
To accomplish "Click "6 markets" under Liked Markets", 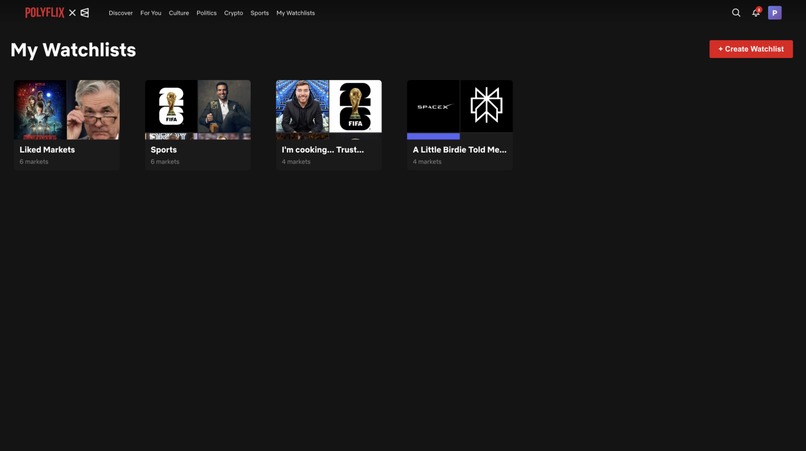I will pyautogui.click(x=34, y=161).
